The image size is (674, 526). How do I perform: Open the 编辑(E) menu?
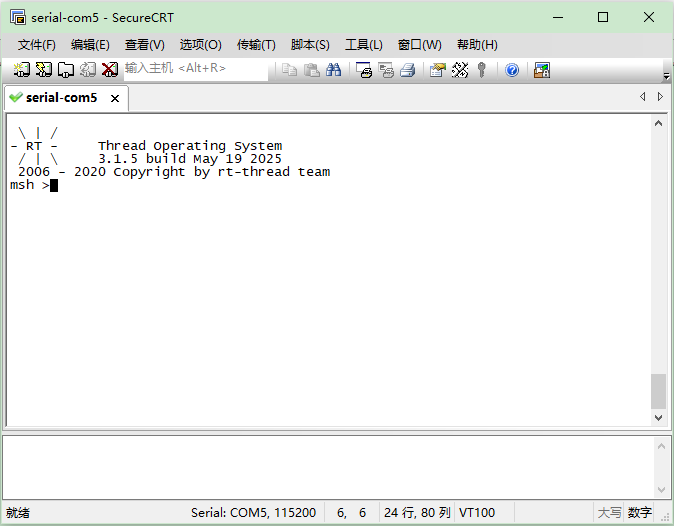(90, 45)
